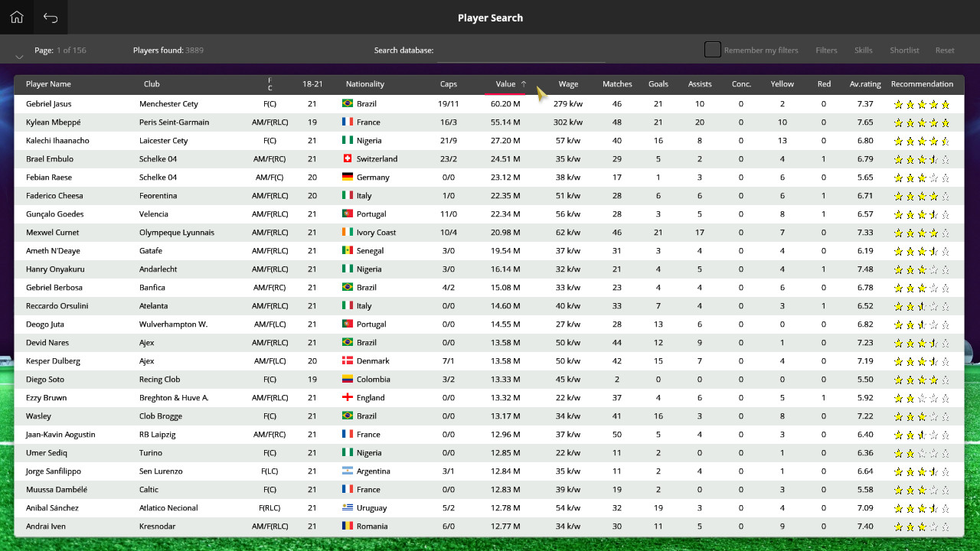The image size is (980, 551).
Task: Click the Search database input field
Action: tap(521, 54)
